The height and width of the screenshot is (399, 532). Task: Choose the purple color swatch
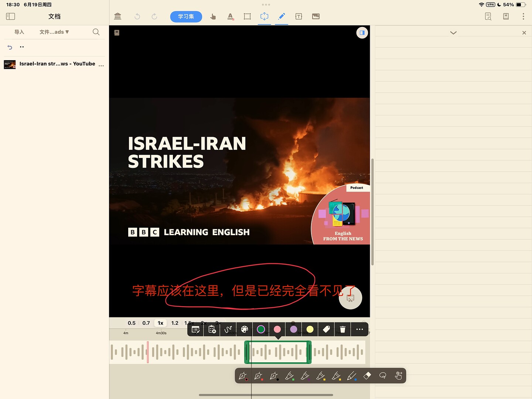pos(294,329)
